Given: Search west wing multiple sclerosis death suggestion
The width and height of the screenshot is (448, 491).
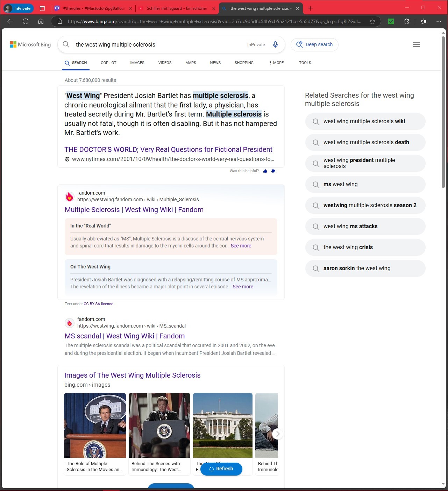Looking at the screenshot, I should (x=365, y=142).
